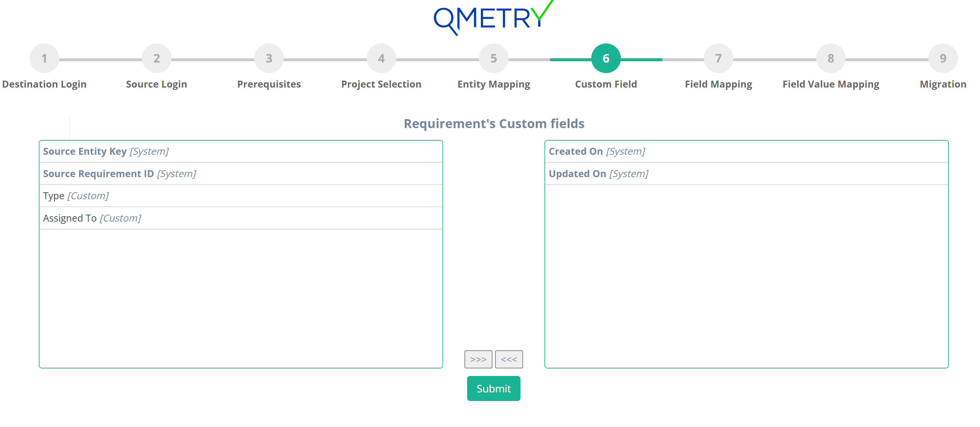Go to step 2 Source Login circle
The width and height of the screenshot is (980, 427).
coord(156,58)
